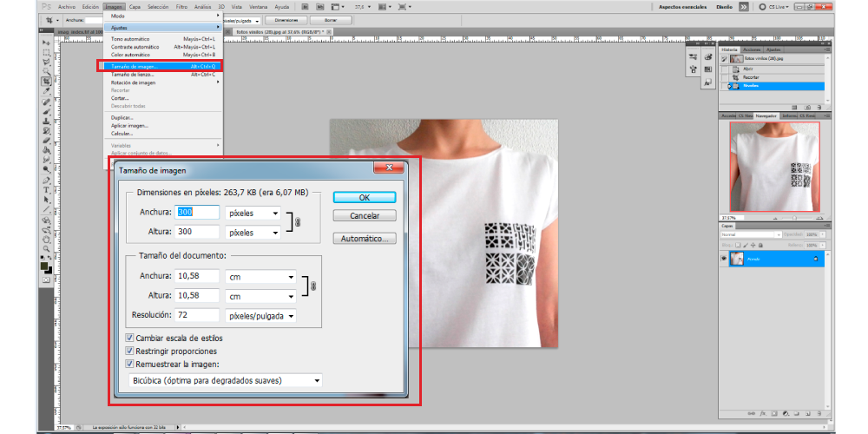Image resolution: width=868 pixels, height=434 pixels.
Task: Open pixel Altura units dropdown
Action: click(x=253, y=233)
